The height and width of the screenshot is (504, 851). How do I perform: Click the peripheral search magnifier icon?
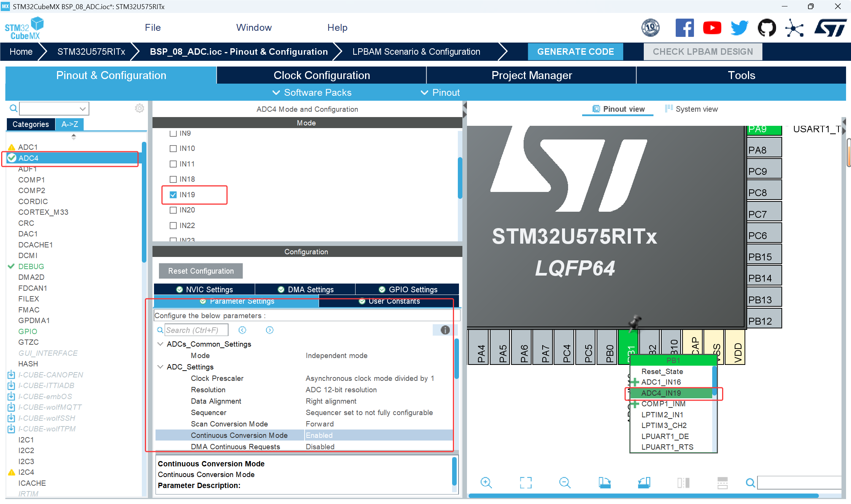pyautogui.click(x=13, y=109)
